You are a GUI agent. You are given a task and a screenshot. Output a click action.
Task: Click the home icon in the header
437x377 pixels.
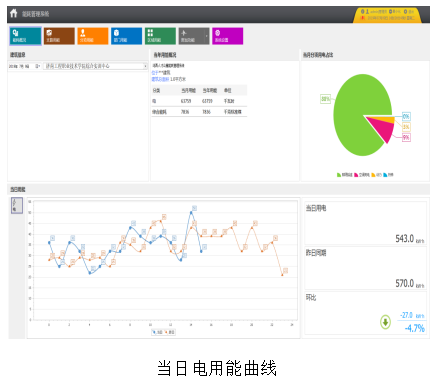point(13,13)
